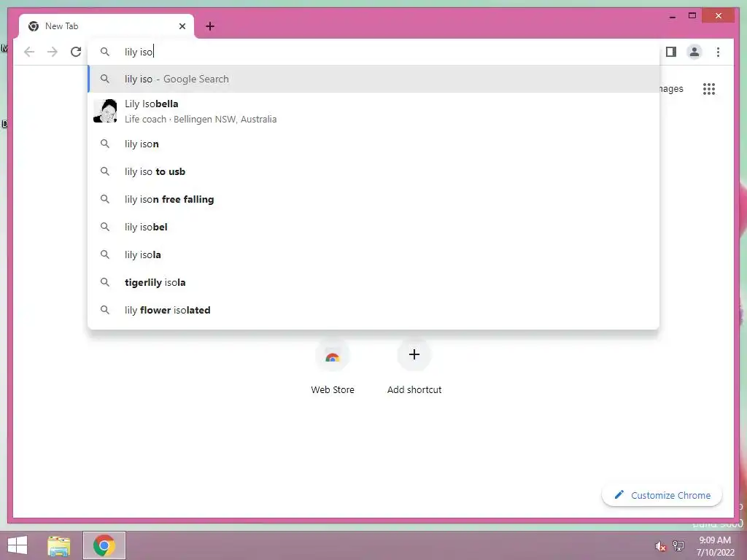Open the taskbar clock showing 9:09 AM
Viewport: 747px width, 560px height.
pyautogui.click(x=715, y=545)
